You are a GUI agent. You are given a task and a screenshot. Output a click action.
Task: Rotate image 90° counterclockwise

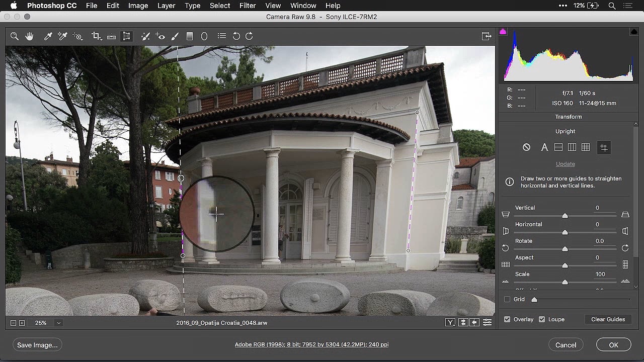point(236,36)
